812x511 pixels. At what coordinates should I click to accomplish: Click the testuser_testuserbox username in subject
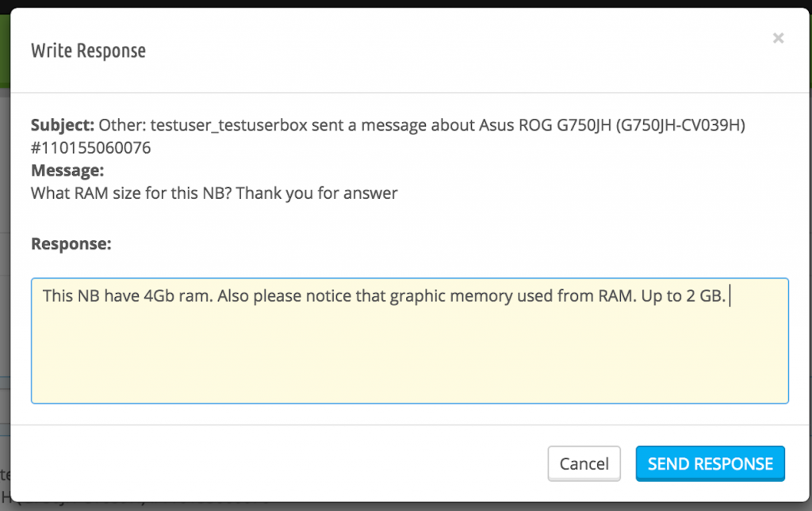[229, 125]
